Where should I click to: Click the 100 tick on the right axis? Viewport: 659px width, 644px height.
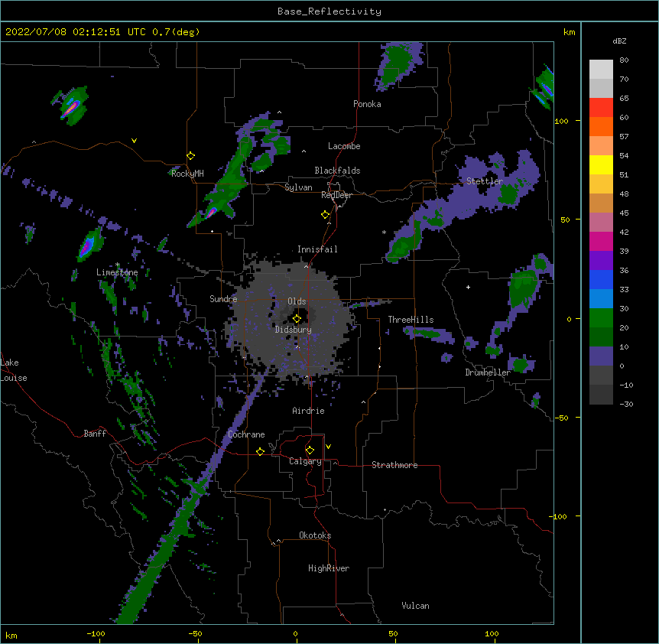click(561, 121)
